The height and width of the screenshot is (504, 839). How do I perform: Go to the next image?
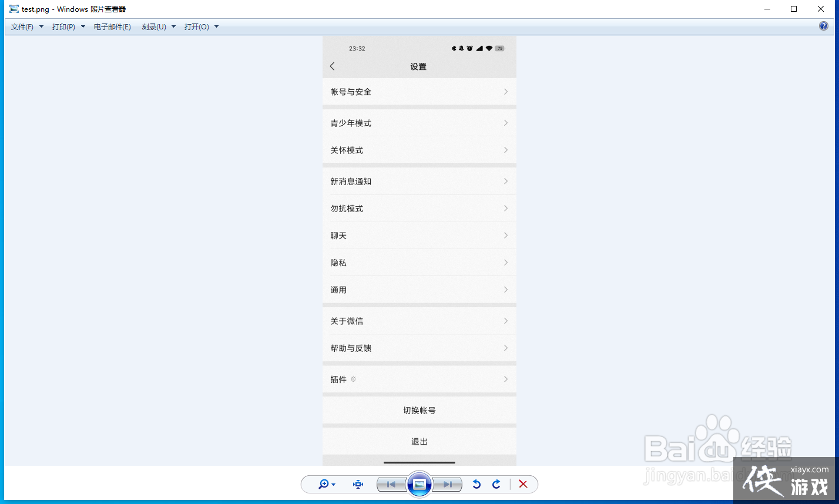point(448,485)
